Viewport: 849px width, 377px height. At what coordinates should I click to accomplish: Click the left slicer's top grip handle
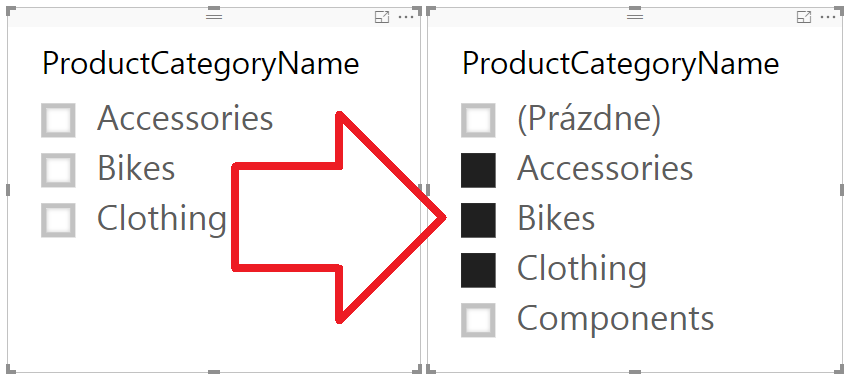pos(214,17)
